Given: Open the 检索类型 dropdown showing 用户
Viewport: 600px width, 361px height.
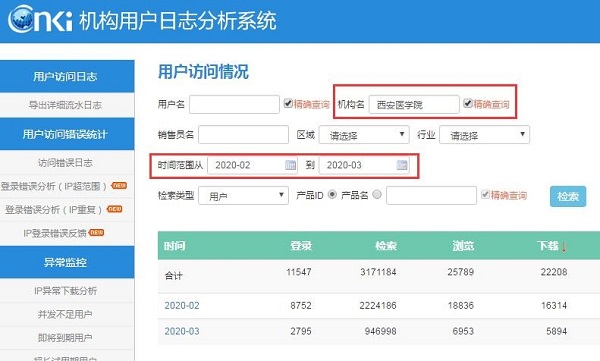Looking at the screenshot, I should [x=243, y=196].
